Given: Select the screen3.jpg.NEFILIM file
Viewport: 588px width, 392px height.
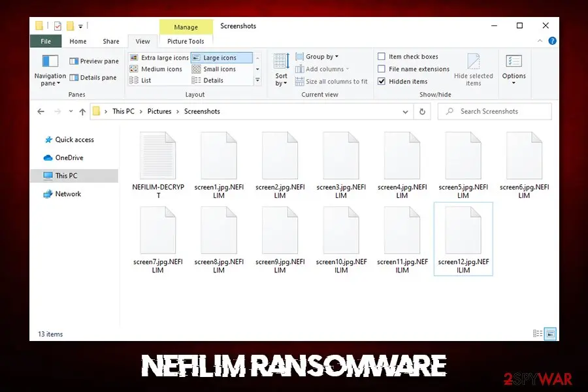Looking at the screenshot, I should pos(341,165).
